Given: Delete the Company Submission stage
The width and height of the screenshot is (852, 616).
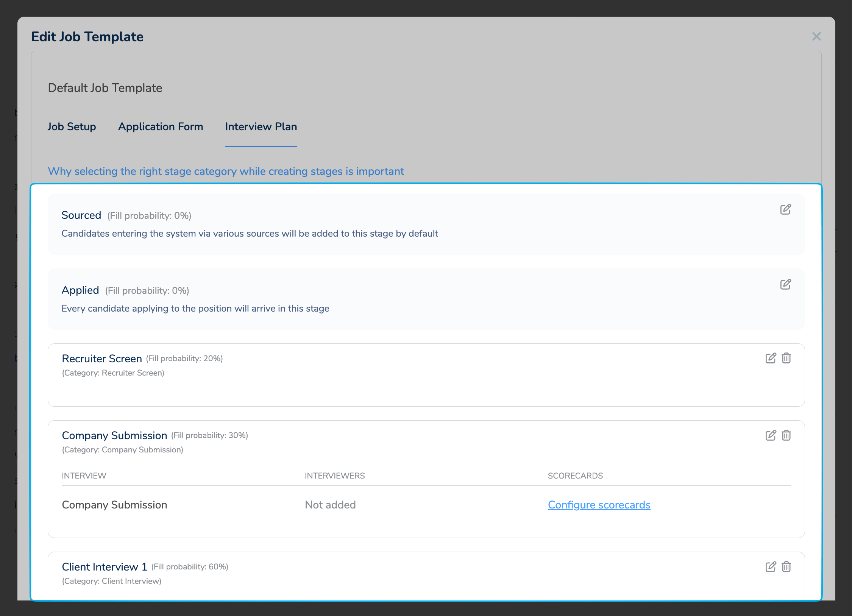Looking at the screenshot, I should click(x=786, y=435).
